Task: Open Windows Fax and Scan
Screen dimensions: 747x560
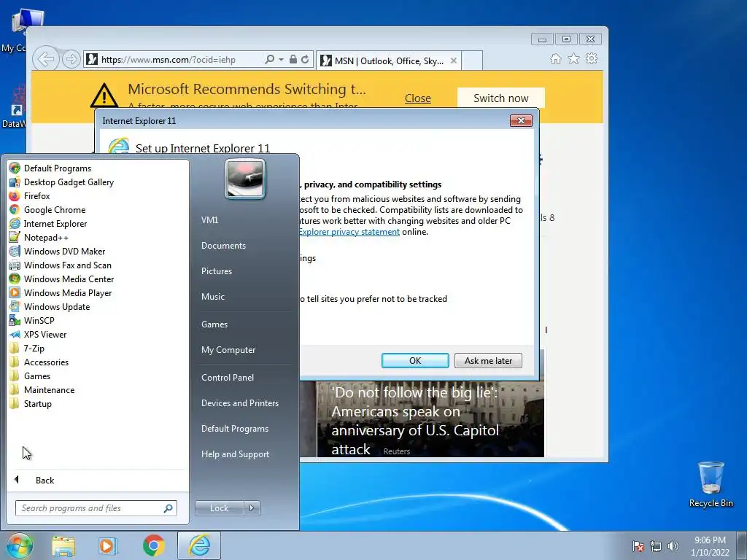Action: click(x=61, y=265)
